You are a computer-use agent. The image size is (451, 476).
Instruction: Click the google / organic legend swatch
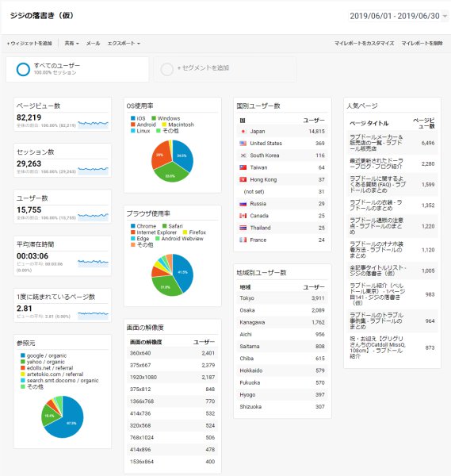click(x=23, y=355)
